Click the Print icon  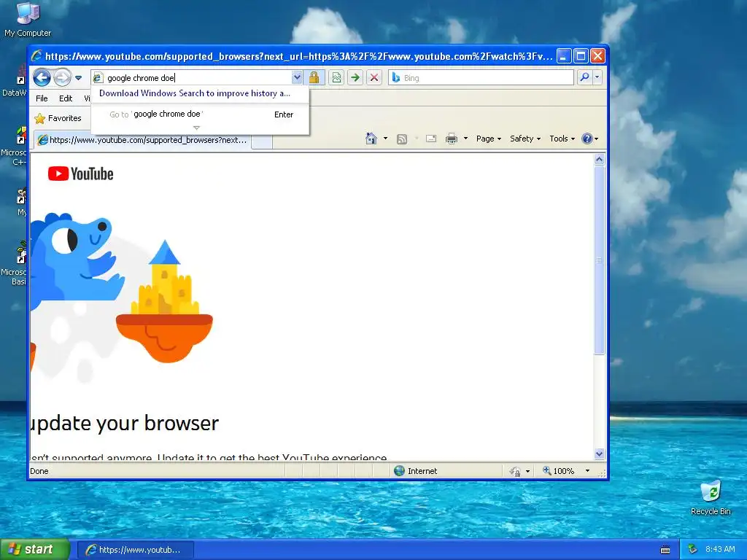click(x=451, y=139)
